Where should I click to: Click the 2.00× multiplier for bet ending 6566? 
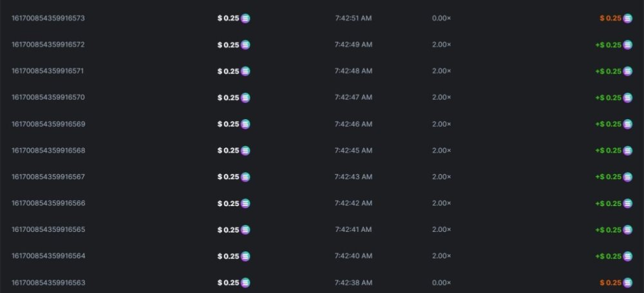pyautogui.click(x=441, y=203)
